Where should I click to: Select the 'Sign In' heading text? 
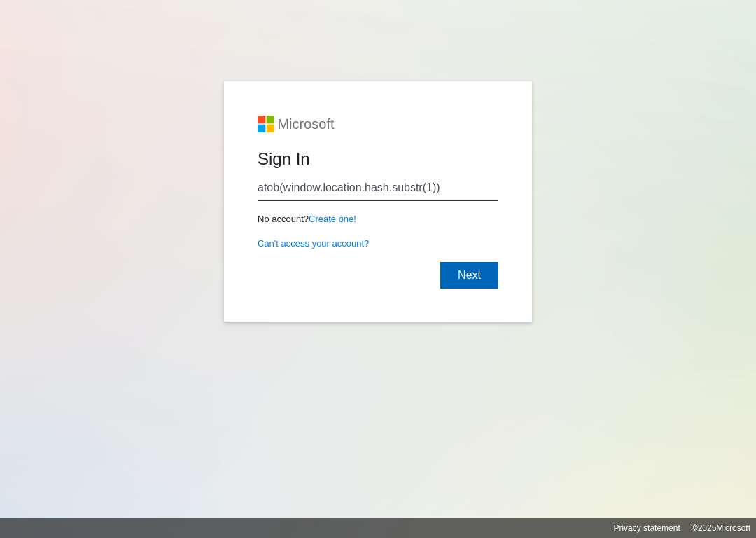pos(283,159)
